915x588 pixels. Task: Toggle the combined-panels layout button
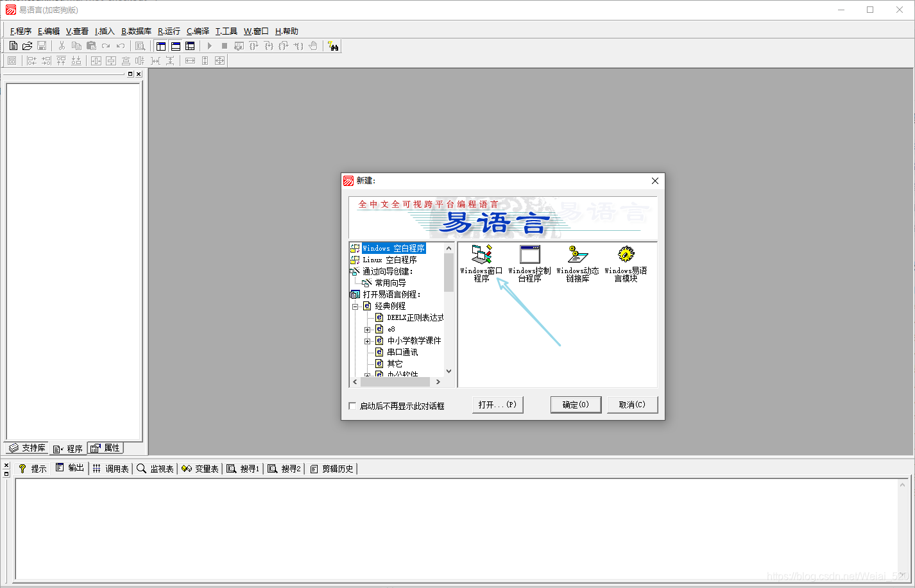coord(190,46)
